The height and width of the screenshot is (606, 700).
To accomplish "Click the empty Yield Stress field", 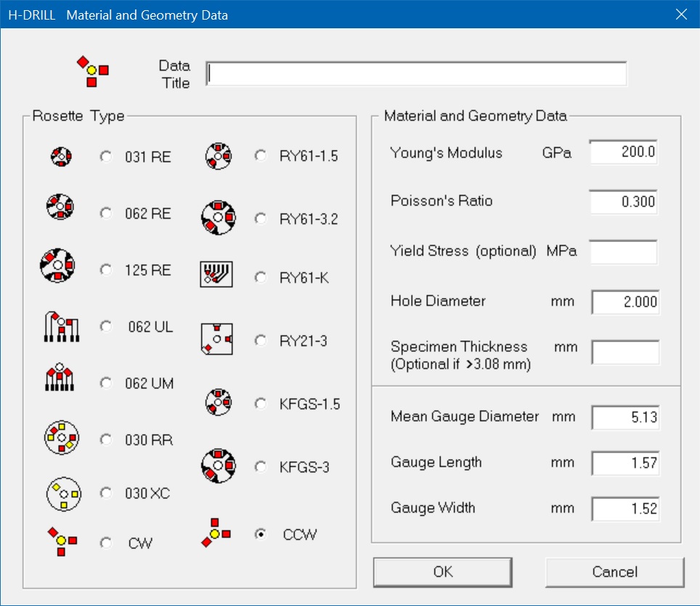I will [623, 252].
